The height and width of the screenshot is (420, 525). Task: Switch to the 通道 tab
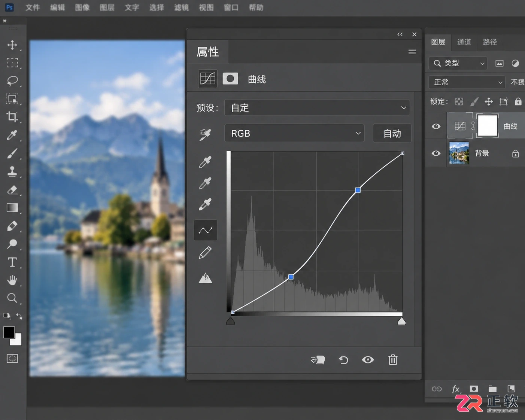pyautogui.click(x=464, y=42)
